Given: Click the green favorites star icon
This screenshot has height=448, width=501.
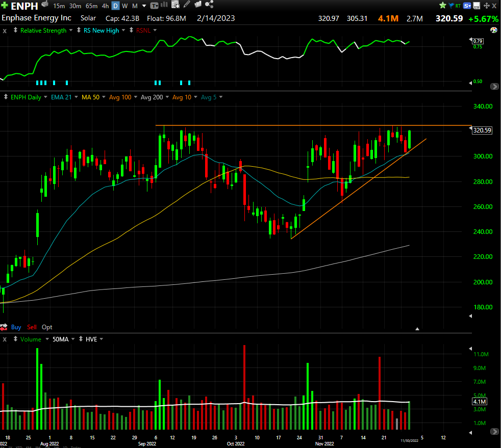Looking at the screenshot, I should (x=442, y=5).
